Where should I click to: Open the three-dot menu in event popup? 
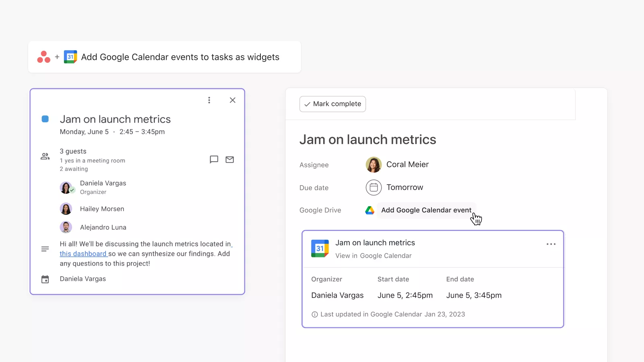pyautogui.click(x=209, y=100)
